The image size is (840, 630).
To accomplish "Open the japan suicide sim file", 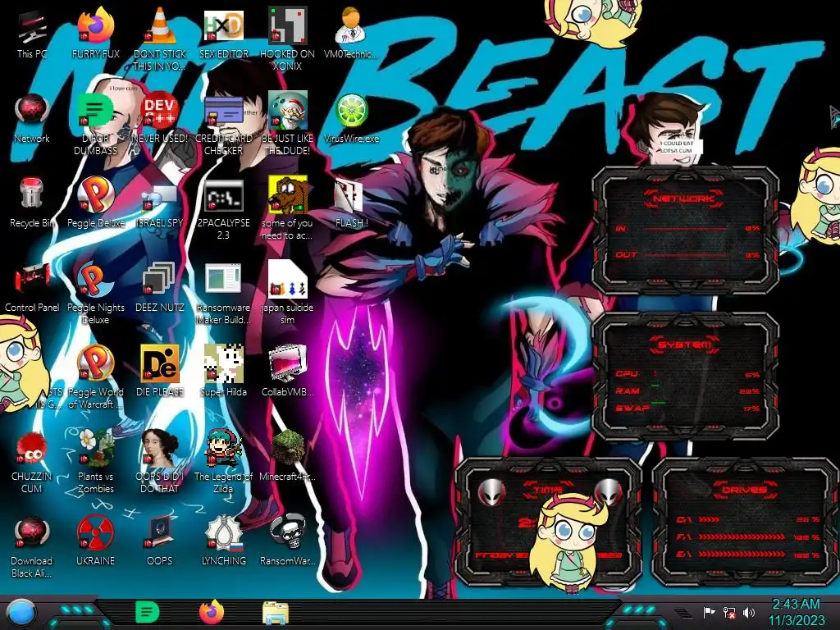I will pos(287,293).
